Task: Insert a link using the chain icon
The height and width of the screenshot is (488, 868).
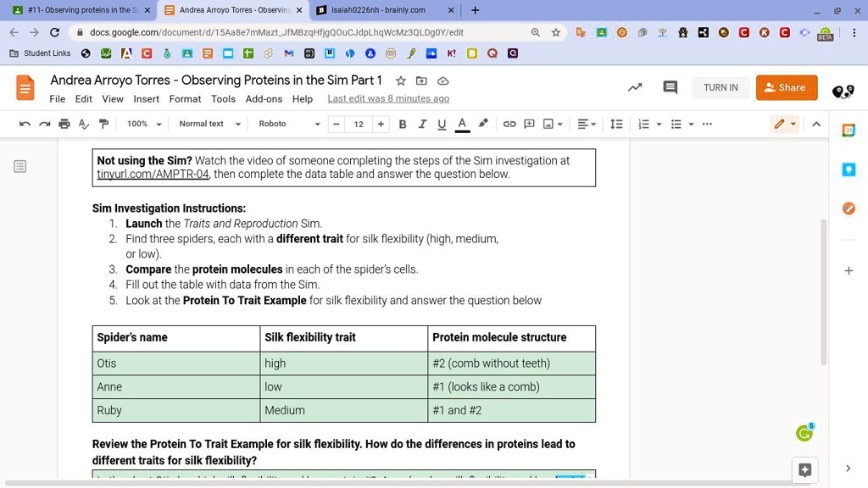Action: (x=509, y=124)
